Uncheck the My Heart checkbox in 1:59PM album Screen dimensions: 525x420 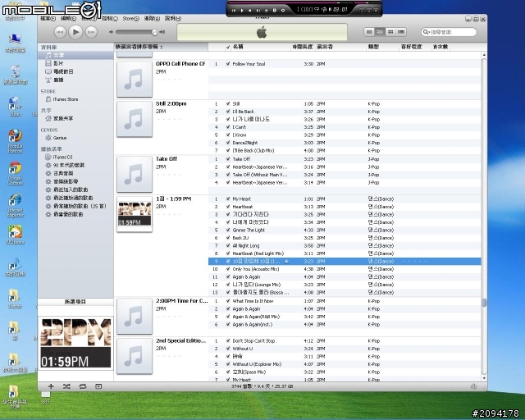(228, 199)
